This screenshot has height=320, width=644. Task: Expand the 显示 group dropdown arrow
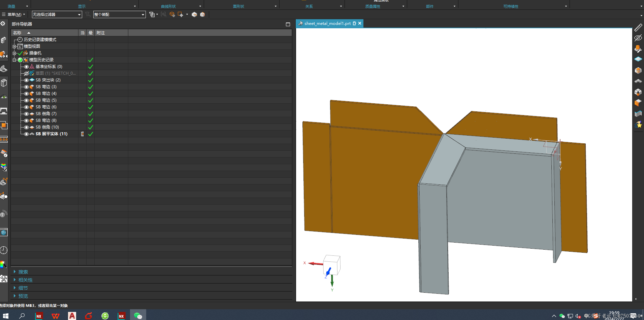[135, 6]
